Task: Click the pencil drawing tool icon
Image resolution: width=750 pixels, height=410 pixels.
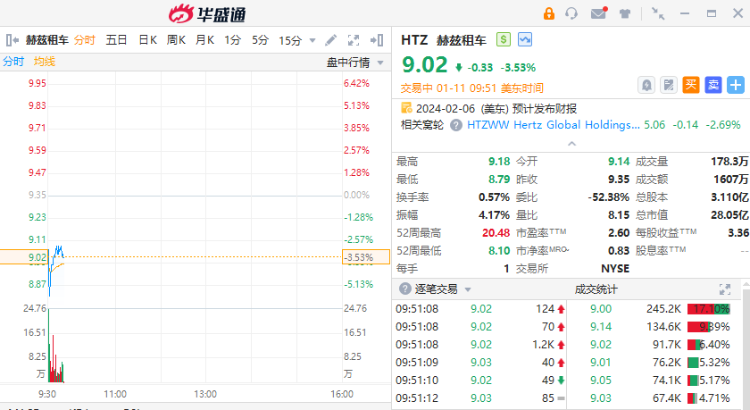Action: (331, 40)
